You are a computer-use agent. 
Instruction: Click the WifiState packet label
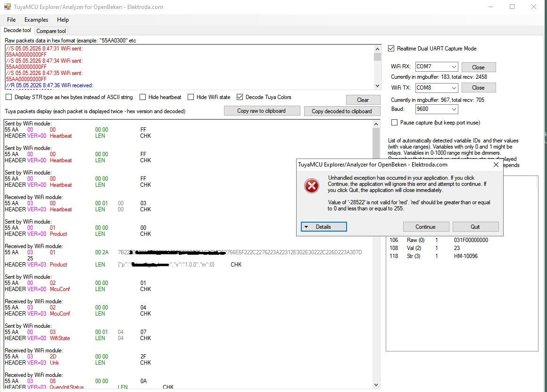[60, 338]
